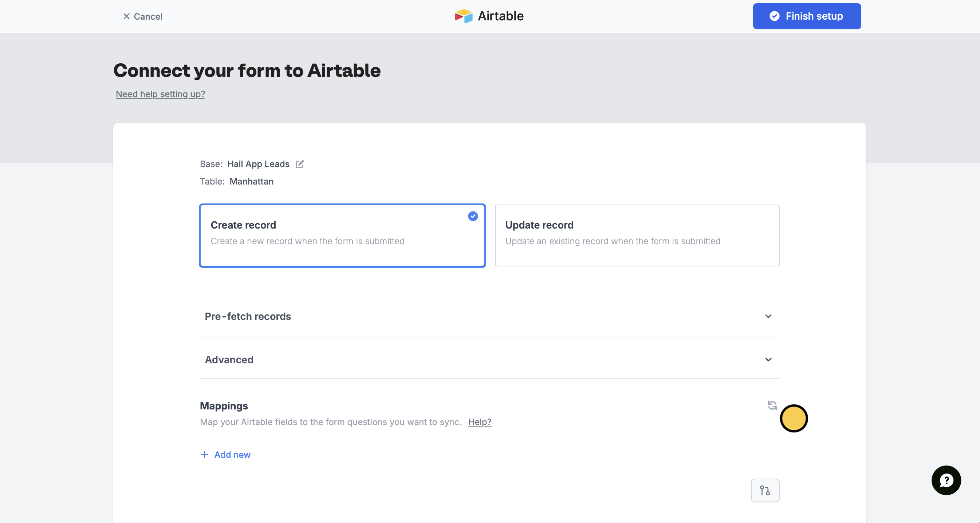The image size is (980, 523).
Task: Open the Manhattan table selector
Action: point(252,181)
